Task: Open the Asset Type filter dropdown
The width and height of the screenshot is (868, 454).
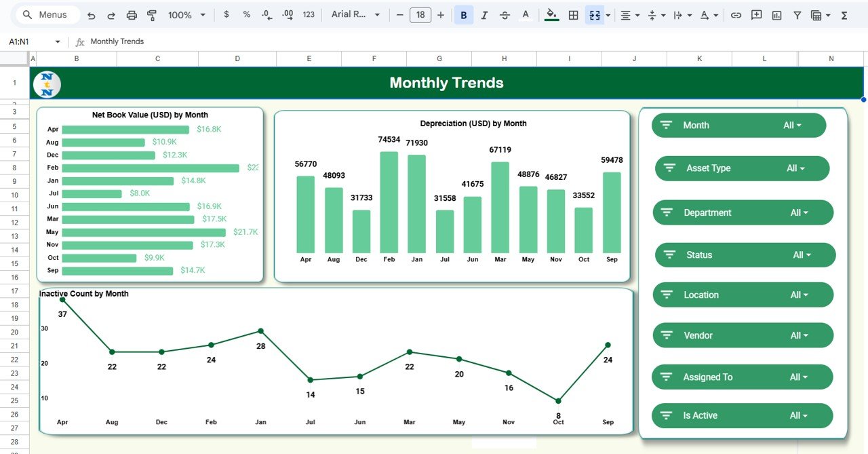Action: pos(741,168)
